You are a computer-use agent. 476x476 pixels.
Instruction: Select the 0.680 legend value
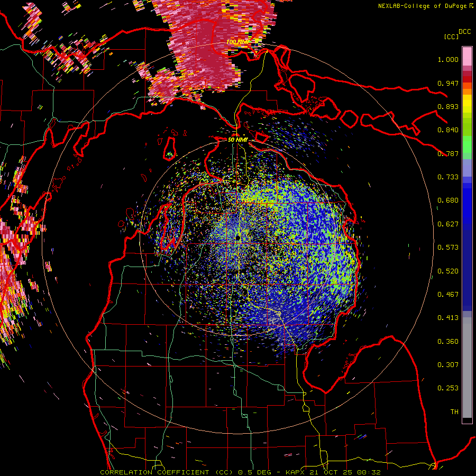click(x=448, y=200)
